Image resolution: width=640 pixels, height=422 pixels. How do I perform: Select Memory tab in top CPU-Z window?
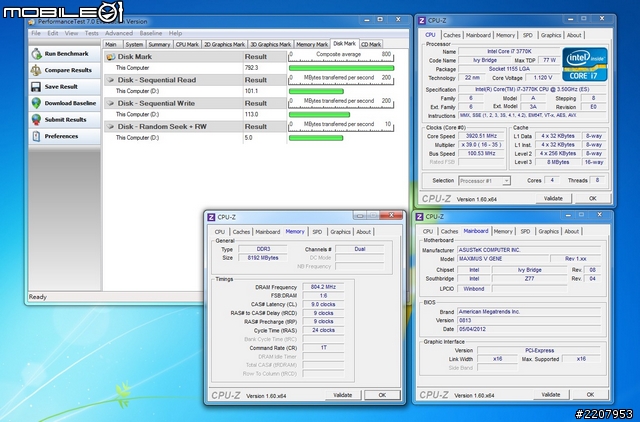coord(505,36)
